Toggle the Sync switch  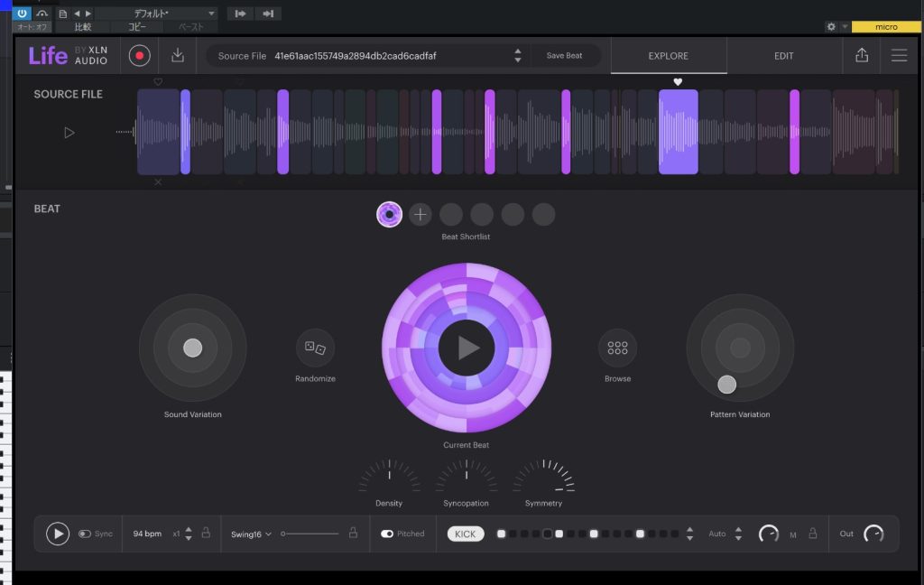(85, 534)
